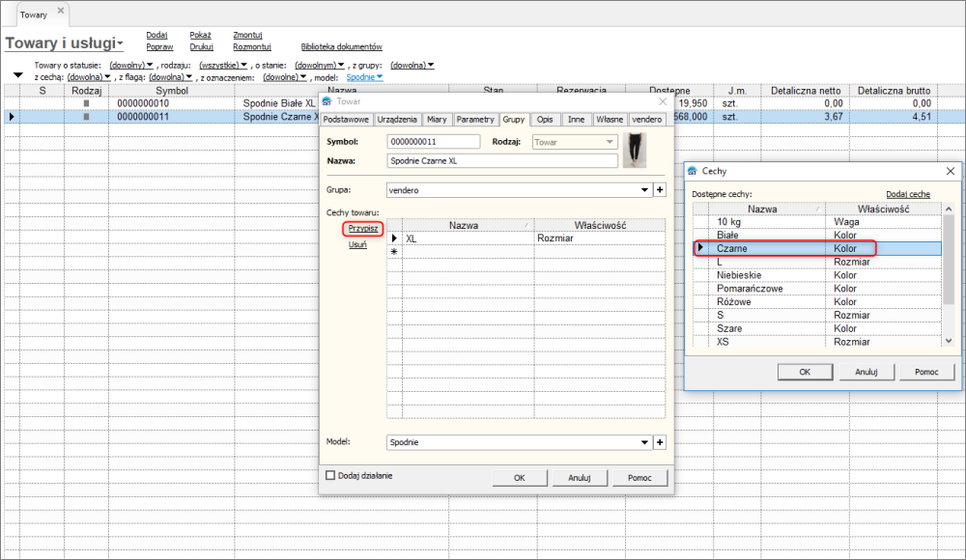
Task: Open the Towary i usługi heading dropdown
Action: coord(120,43)
